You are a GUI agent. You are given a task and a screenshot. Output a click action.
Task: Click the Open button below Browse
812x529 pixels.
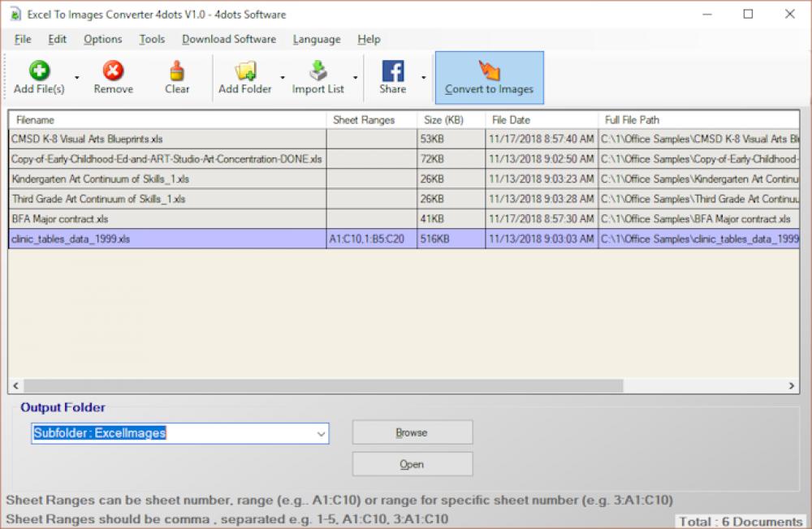coord(412,463)
